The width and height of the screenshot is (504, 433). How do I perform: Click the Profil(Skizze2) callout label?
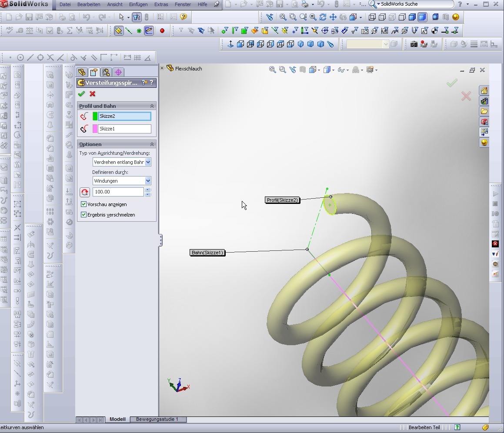click(x=282, y=200)
